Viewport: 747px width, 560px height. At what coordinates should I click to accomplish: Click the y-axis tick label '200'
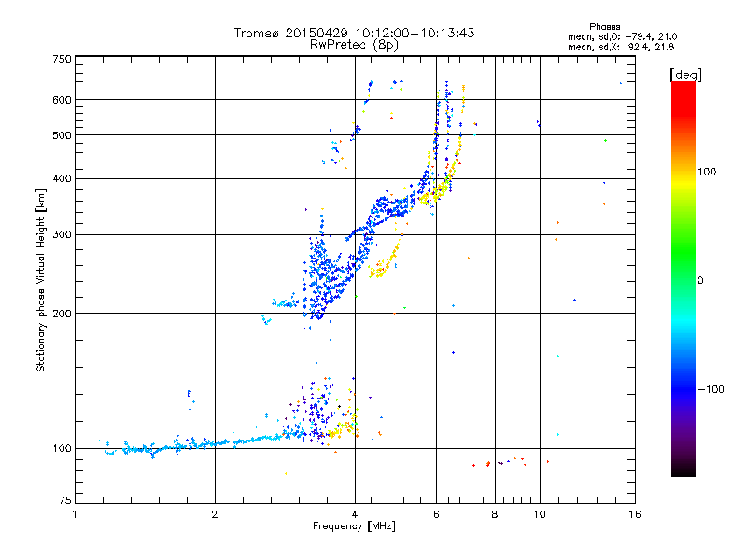62,314
